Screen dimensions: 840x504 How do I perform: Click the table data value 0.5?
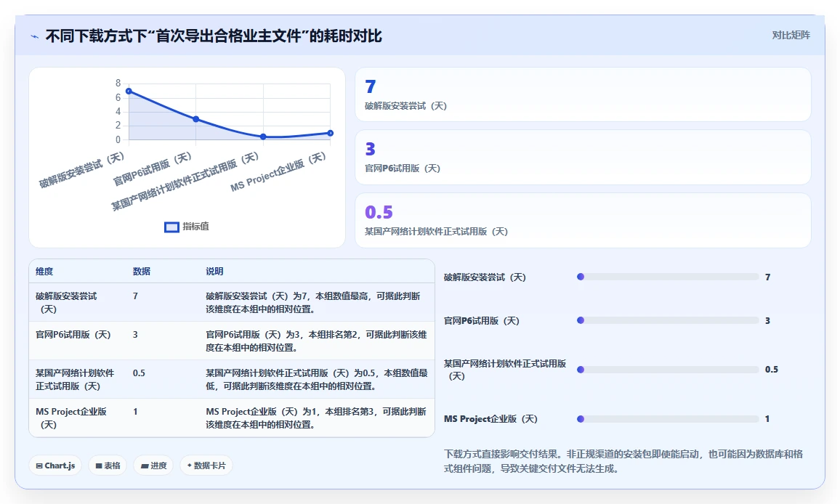pyautogui.click(x=139, y=373)
